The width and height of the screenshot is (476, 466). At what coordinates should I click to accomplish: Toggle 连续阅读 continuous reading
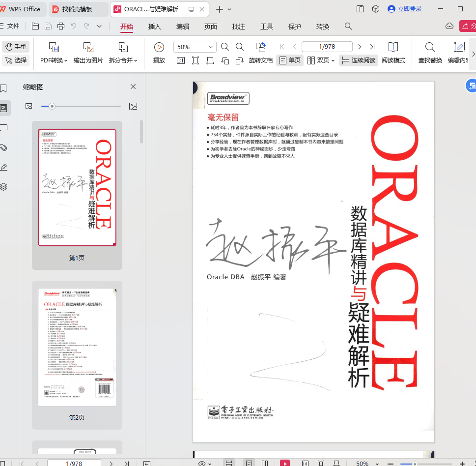(359, 60)
